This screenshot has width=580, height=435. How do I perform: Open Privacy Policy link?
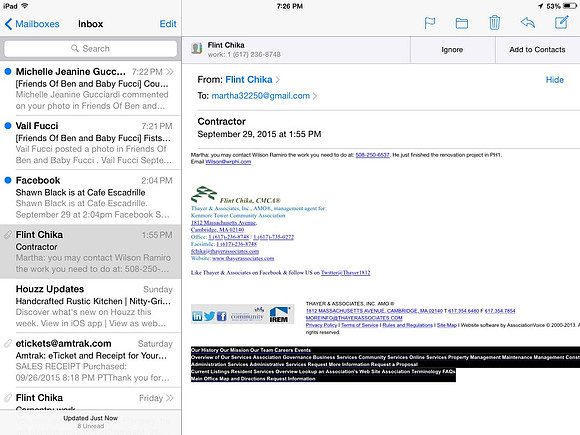tap(321, 325)
